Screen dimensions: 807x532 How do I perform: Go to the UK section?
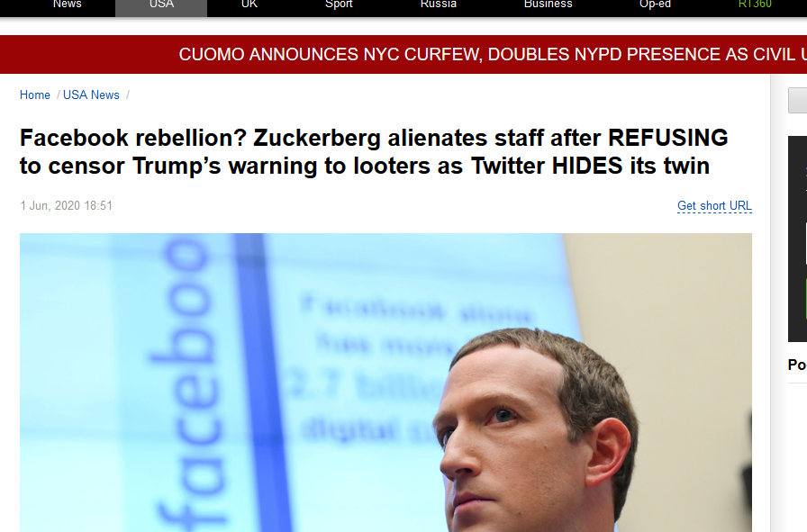(249, 5)
